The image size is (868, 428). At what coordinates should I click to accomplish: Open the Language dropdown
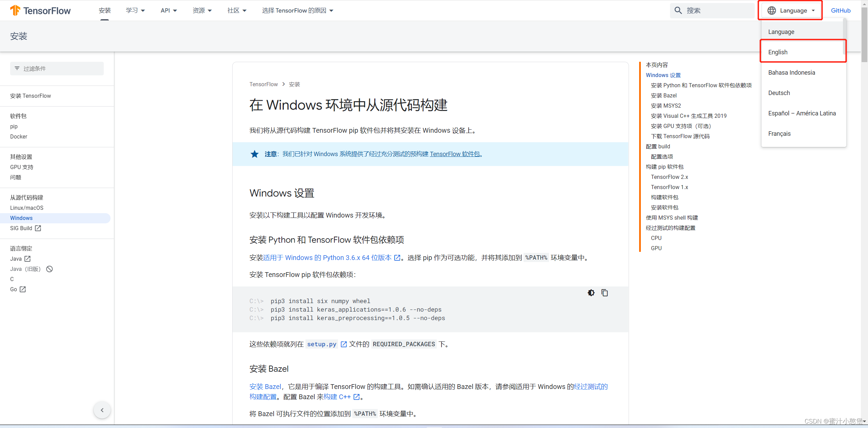[x=791, y=11]
